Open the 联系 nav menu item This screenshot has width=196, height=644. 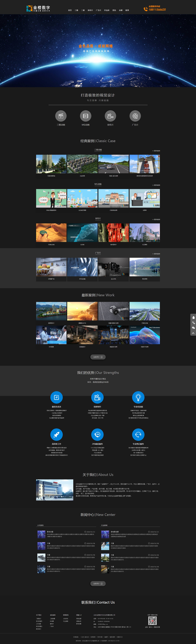pyautogui.click(x=127, y=10)
